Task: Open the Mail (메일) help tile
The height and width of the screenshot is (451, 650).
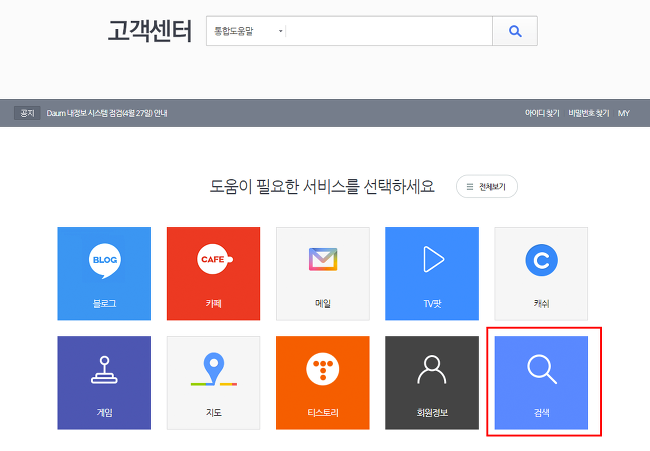Action: (323, 274)
